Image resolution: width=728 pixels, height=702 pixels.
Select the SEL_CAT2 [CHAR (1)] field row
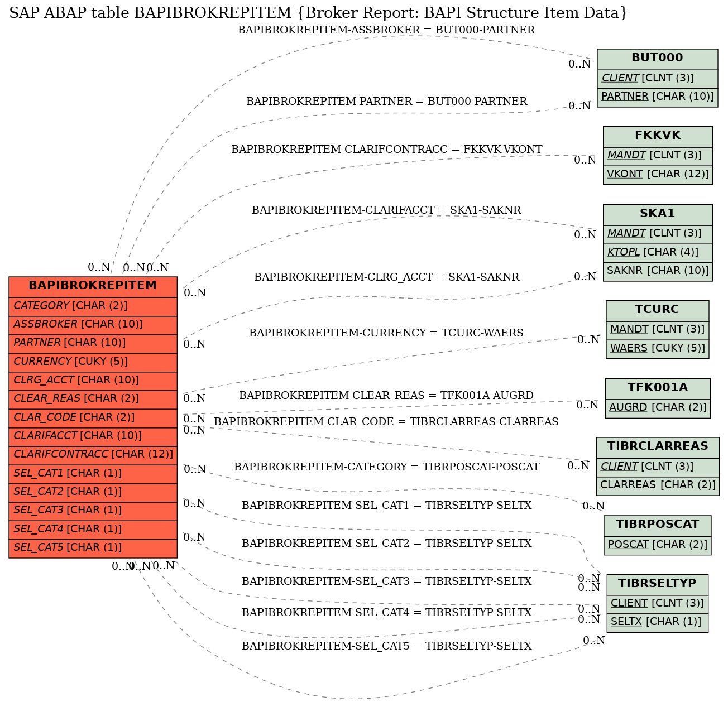tap(93, 492)
